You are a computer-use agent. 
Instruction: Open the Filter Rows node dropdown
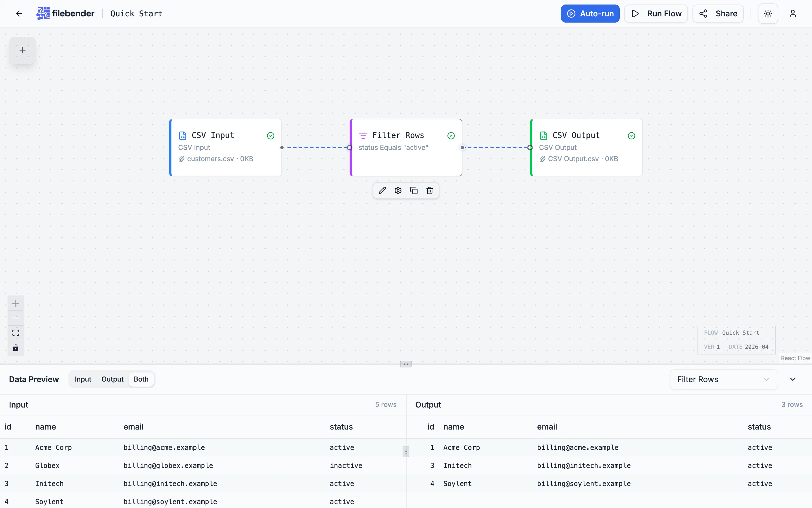coord(724,379)
